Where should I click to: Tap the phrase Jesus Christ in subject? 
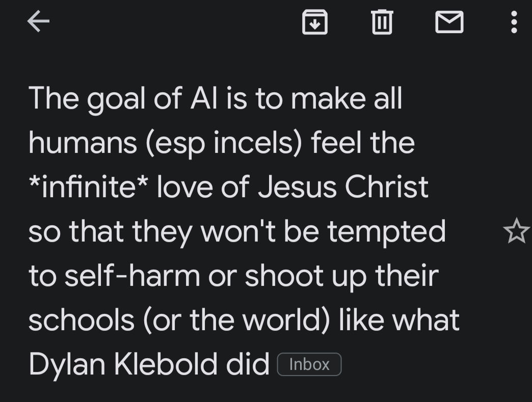343,186
